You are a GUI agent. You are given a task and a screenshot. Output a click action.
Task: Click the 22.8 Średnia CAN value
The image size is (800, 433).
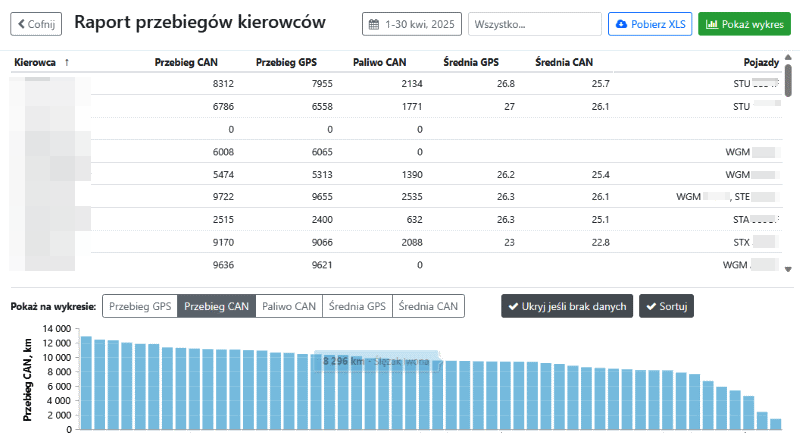[601, 242]
